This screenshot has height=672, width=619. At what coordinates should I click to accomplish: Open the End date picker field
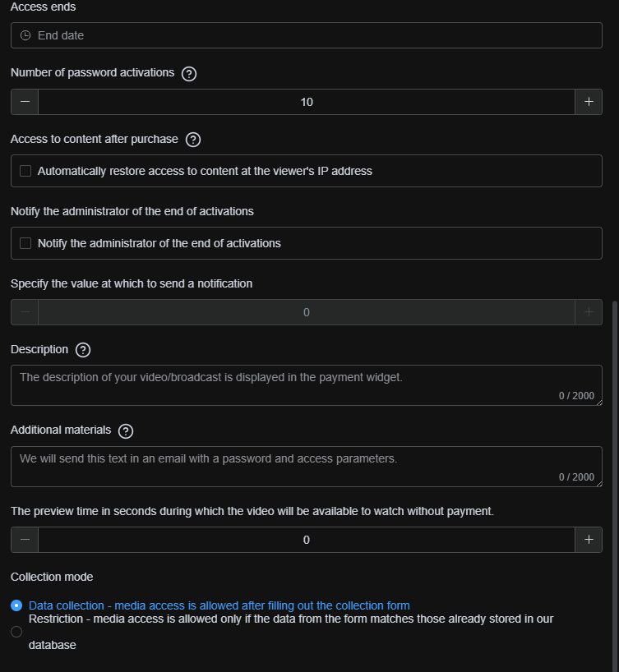click(307, 35)
